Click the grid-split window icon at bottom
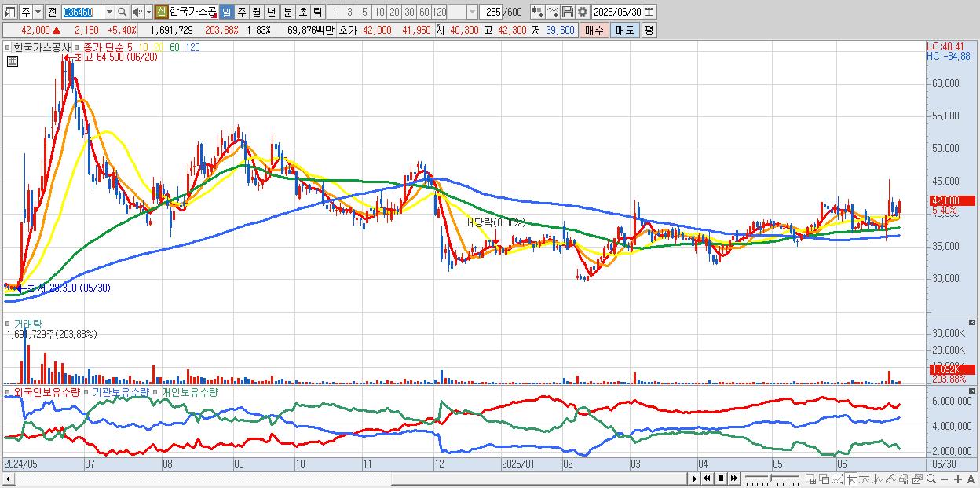Viewport: 980px width, 488px height. coord(810,479)
